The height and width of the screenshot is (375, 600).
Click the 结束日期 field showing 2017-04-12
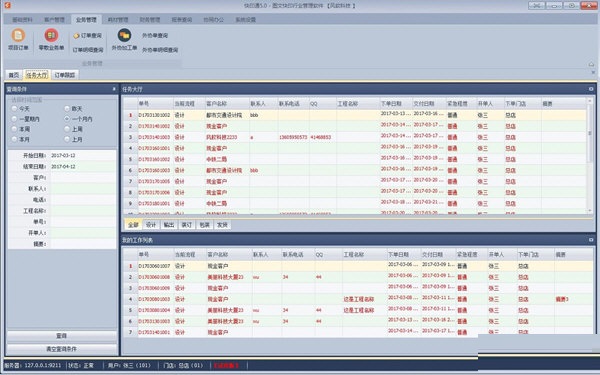pyautogui.click(x=83, y=166)
